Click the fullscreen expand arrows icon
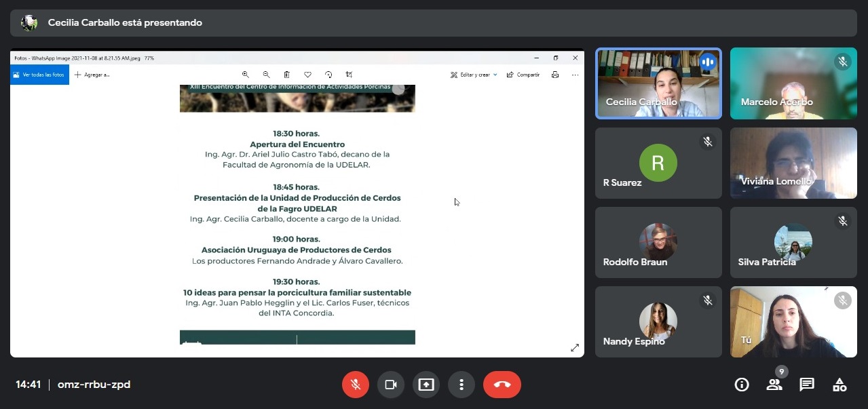The width and height of the screenshot is (868, 409). (x=575, y=348)
